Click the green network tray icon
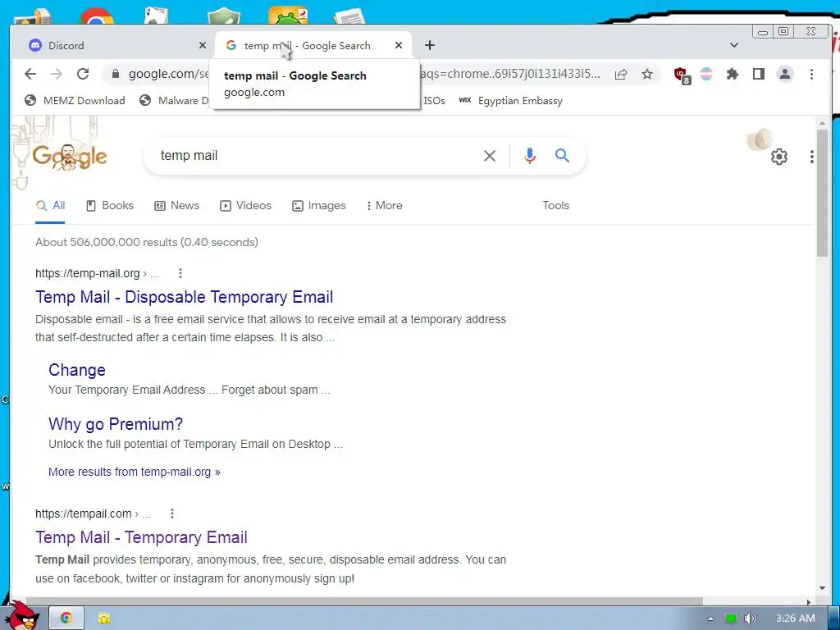The height and width of the screenshot is (630, 840). (731, 619)
